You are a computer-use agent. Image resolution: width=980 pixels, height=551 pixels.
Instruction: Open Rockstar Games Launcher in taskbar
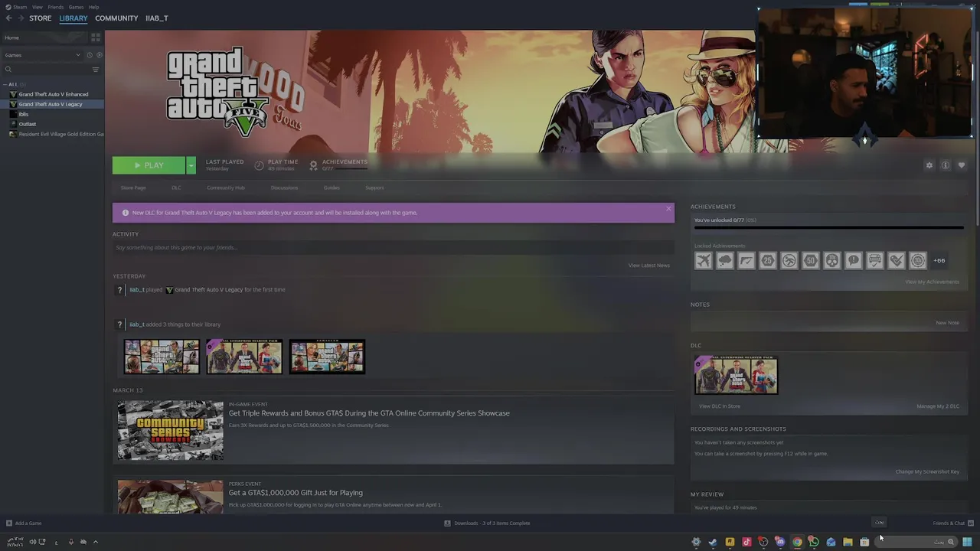730,542
